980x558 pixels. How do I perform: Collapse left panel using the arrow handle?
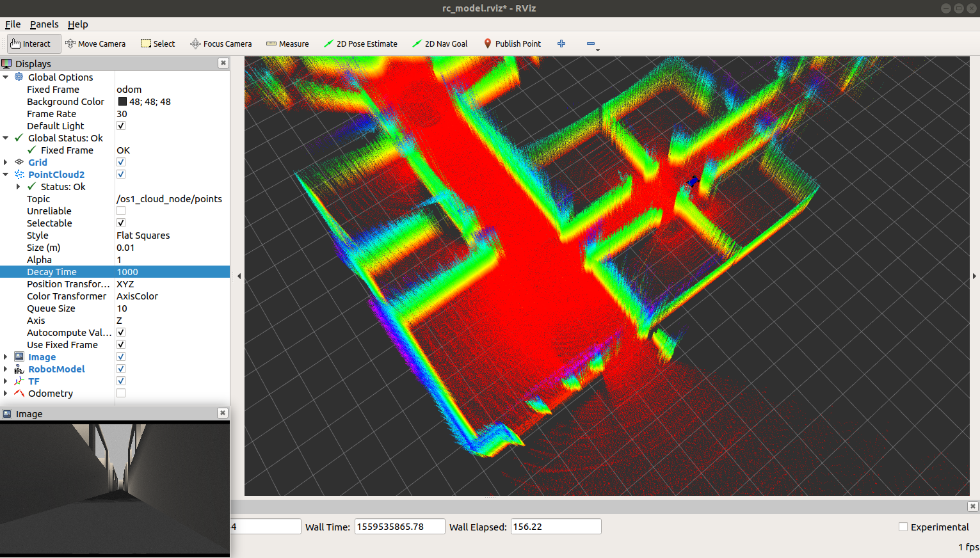click(239, 276)
